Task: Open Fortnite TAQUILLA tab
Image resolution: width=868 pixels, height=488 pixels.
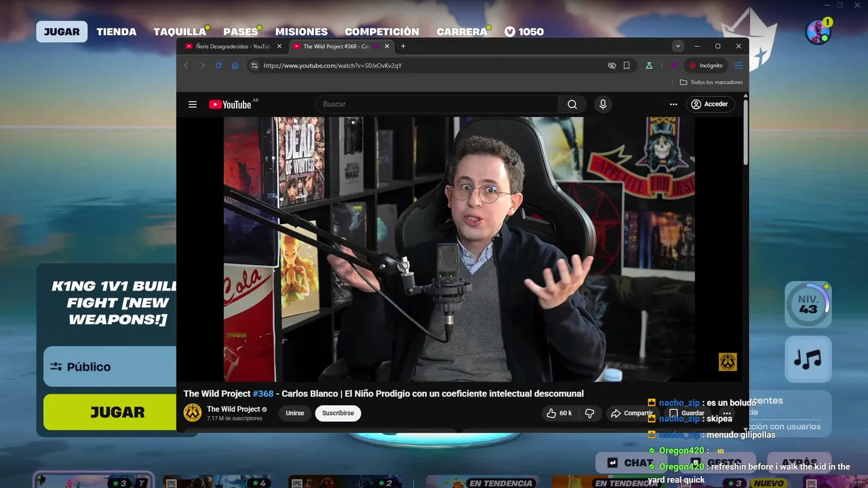Action: (x=180, y=32)
